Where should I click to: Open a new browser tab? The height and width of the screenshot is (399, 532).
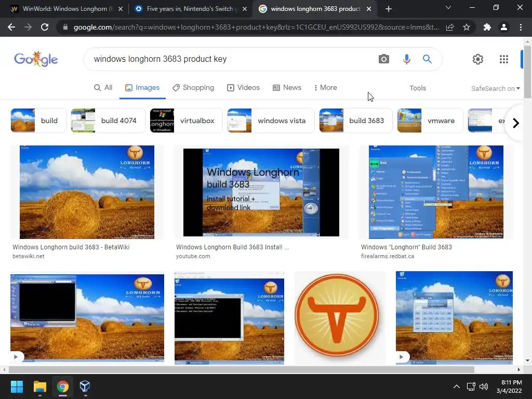click(x=389, y=9)
